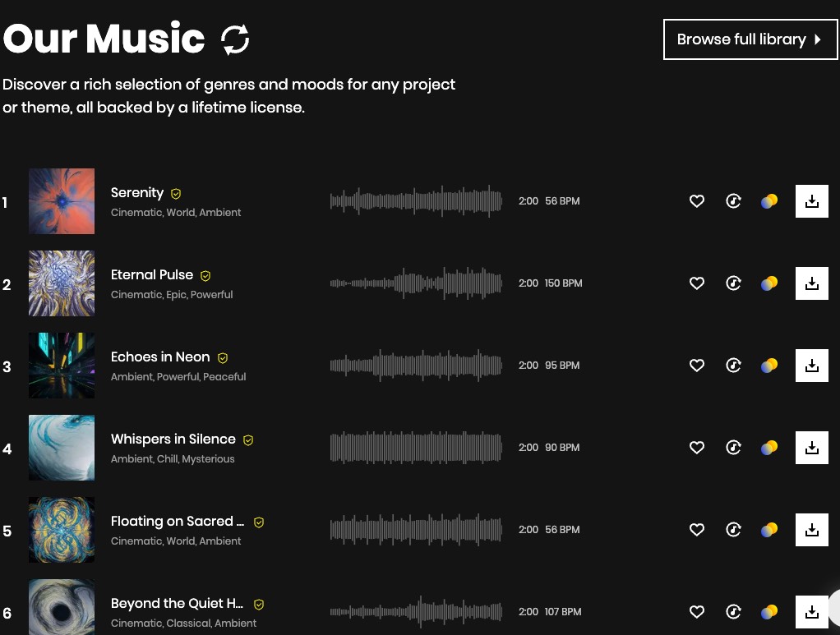Select the track "Serenity" title
This screenshot has height=635, width=840.
click(137, 193)
